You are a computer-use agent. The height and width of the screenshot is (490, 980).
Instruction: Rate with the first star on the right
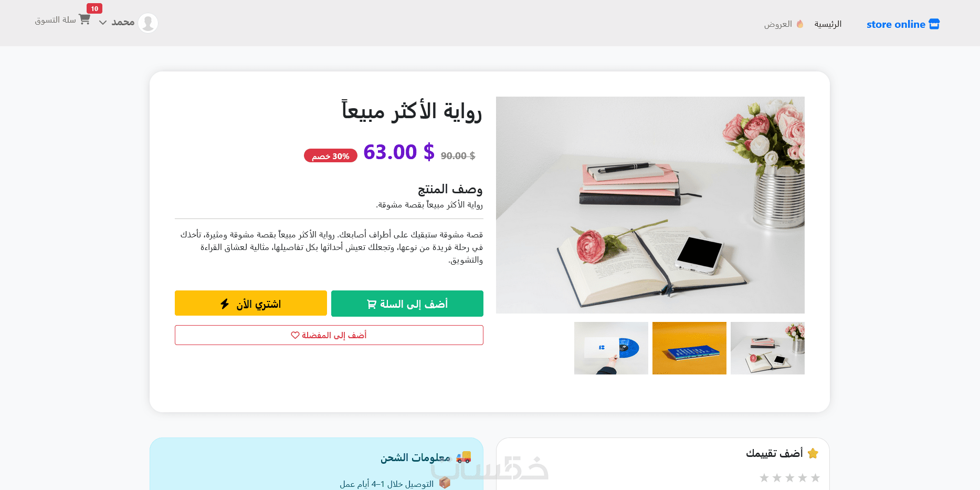(815, 477)
